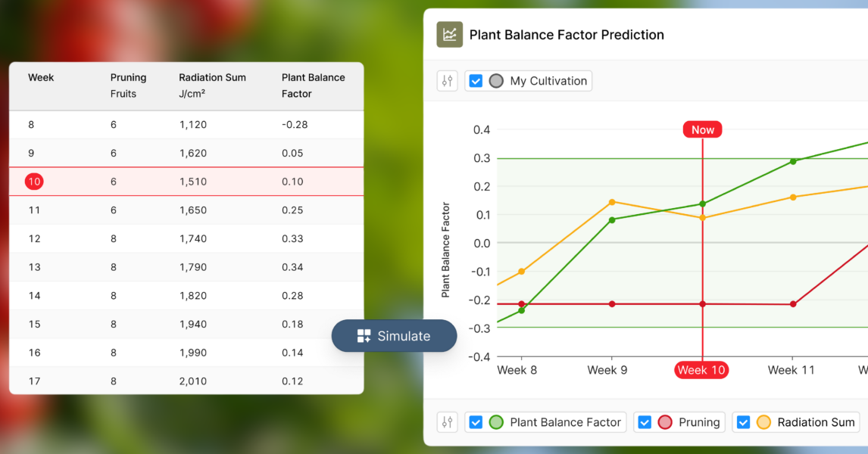Screen dimensions: 868x454
Task: Click the Pruning Fruits column header
Action: click(x=128, y=86)
